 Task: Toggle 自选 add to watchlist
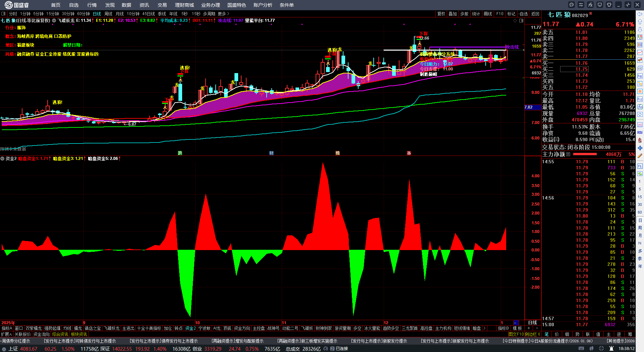pyautogui.click(x=523, y=14)
